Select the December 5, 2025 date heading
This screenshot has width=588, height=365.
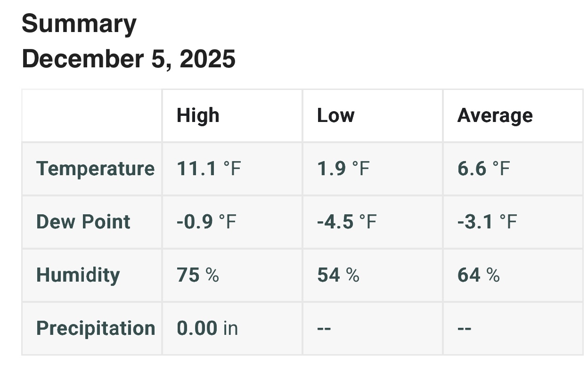[x=129, y=59]
